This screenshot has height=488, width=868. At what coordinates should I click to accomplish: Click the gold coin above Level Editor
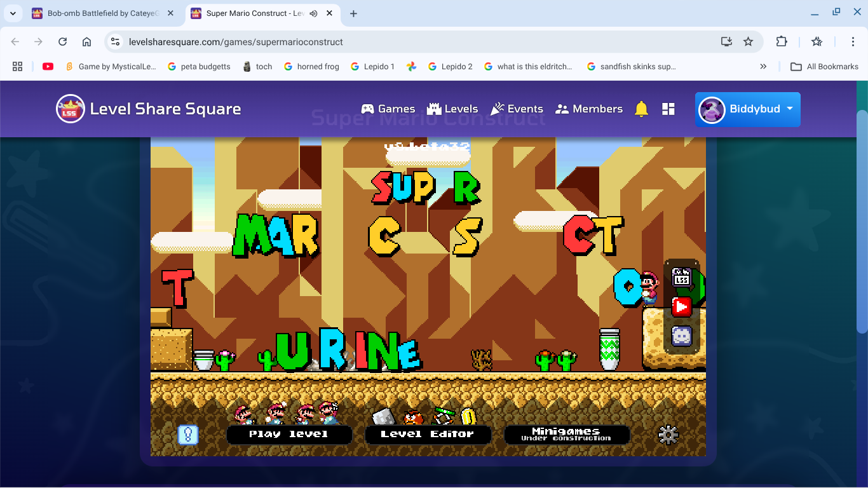pos(468,417)
